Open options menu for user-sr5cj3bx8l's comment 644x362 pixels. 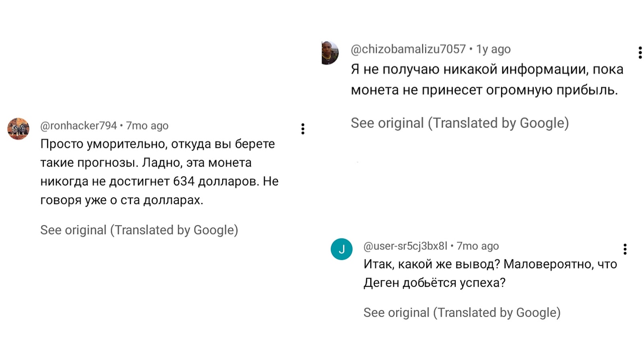[625, 249]
